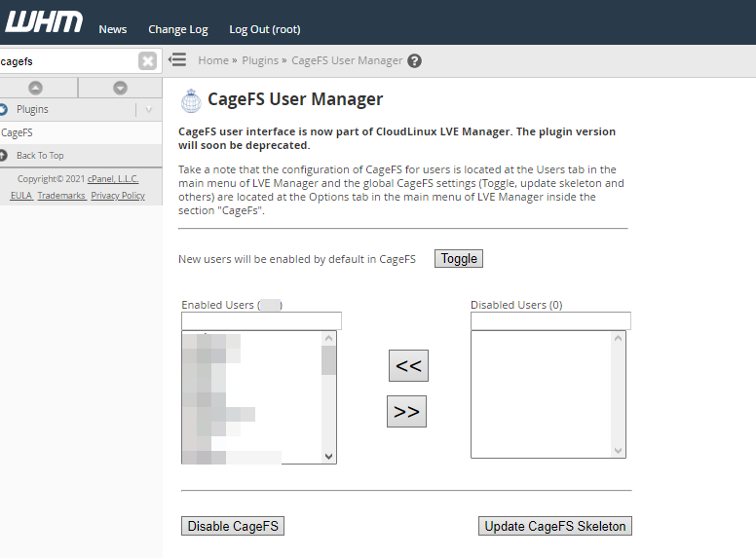Move users to disabled with >> button
The image size is (756, 558).
(x=406, y=412)
